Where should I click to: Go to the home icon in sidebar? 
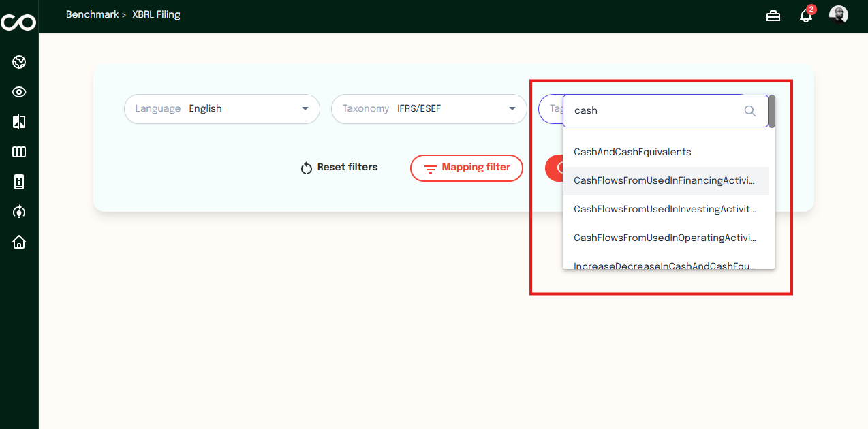[x=19, y=242]
